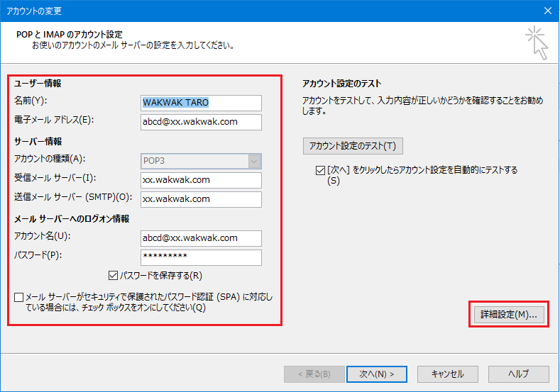Select the outgoing SMTP server field
The height and width of the screenshot is (392, 560).
click(x=201, y=199)
